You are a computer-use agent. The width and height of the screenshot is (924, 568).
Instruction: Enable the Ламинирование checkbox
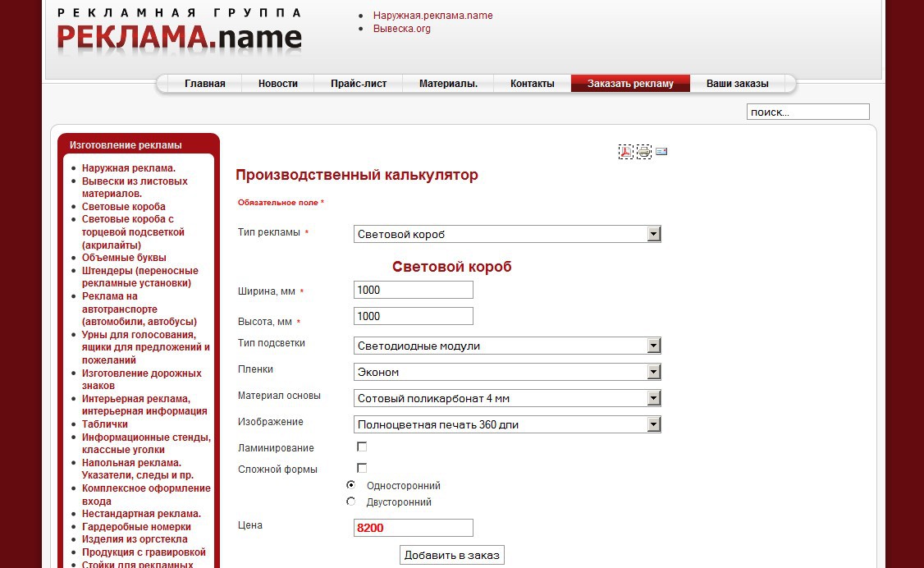coord(362,447)
